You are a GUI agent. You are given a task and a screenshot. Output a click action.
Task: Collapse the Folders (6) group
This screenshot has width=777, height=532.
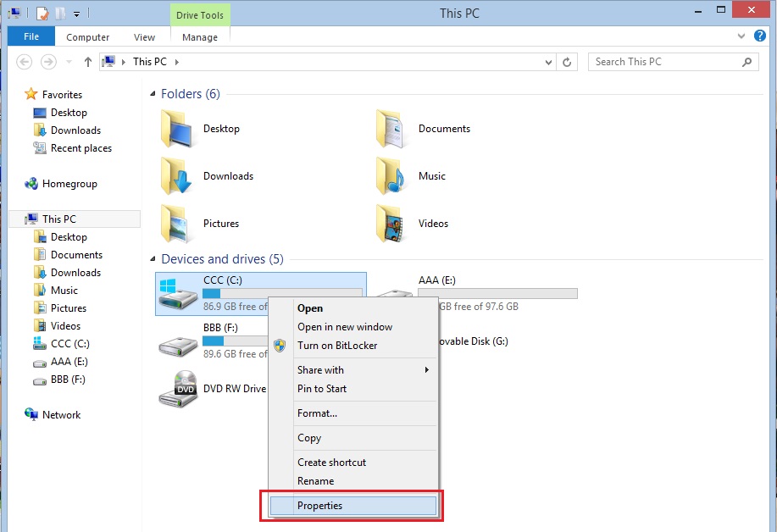153,94
